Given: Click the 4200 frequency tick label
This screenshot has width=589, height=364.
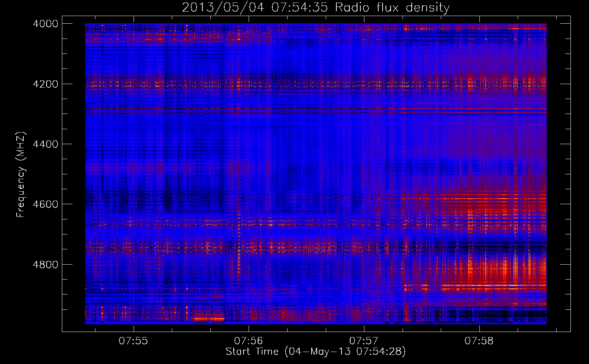Looking at the screenshot, I should (x=46, y=84).
